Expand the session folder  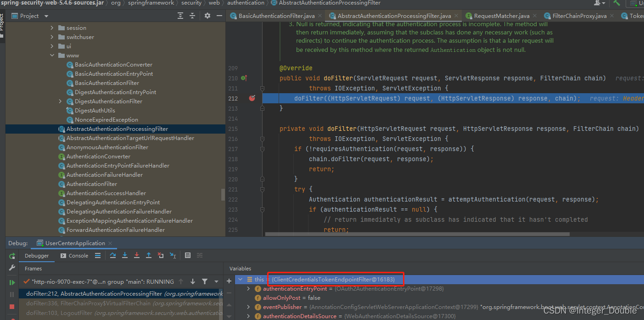[x=52, y=28]
